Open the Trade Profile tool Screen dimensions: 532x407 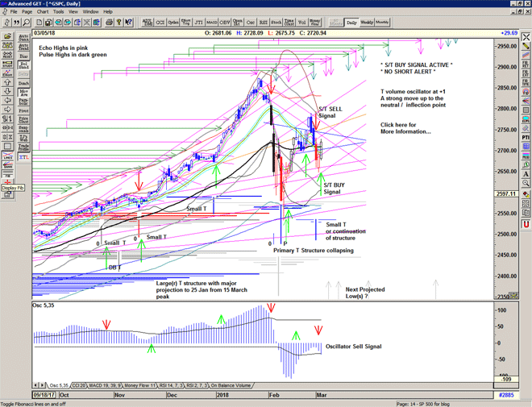pyautogui.click(x=22, y=146)
